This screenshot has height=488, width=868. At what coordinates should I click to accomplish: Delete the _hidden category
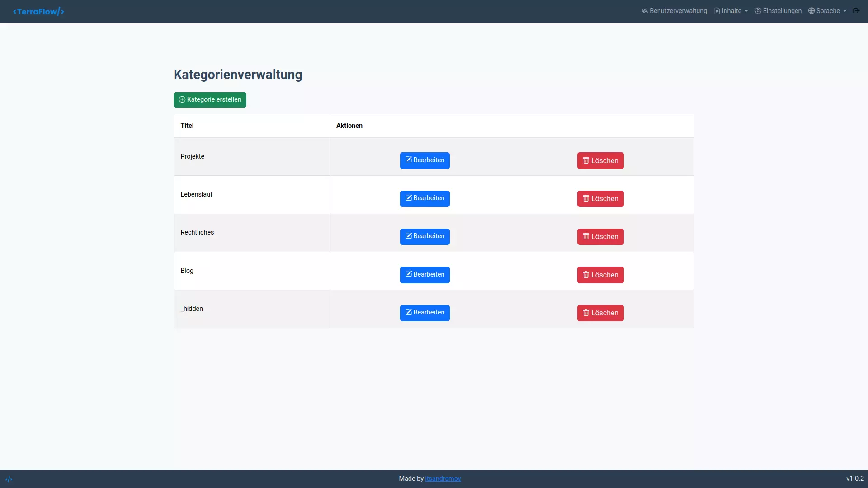[600, 313]
